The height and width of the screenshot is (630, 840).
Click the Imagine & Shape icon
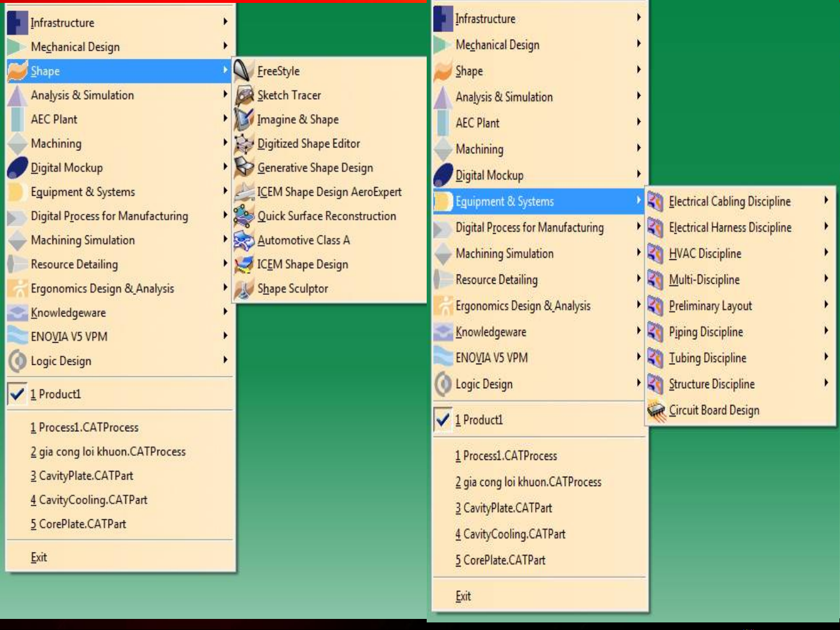(244, 119)
